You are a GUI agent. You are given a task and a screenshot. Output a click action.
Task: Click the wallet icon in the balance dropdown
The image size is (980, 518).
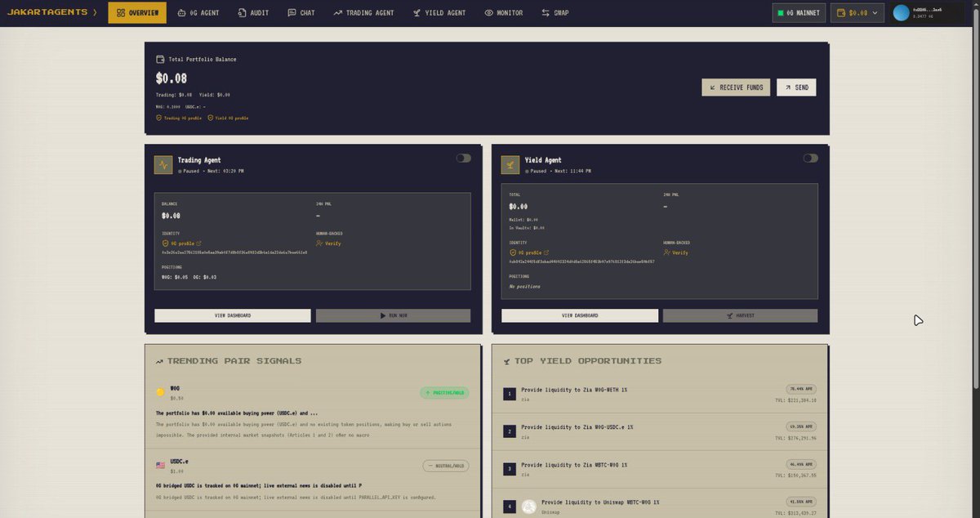pyautogui.click(x=841, y=13)
